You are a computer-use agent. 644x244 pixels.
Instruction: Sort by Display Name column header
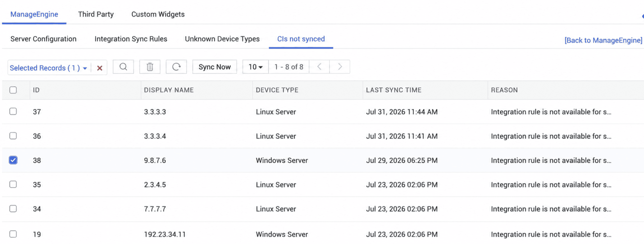169,90
